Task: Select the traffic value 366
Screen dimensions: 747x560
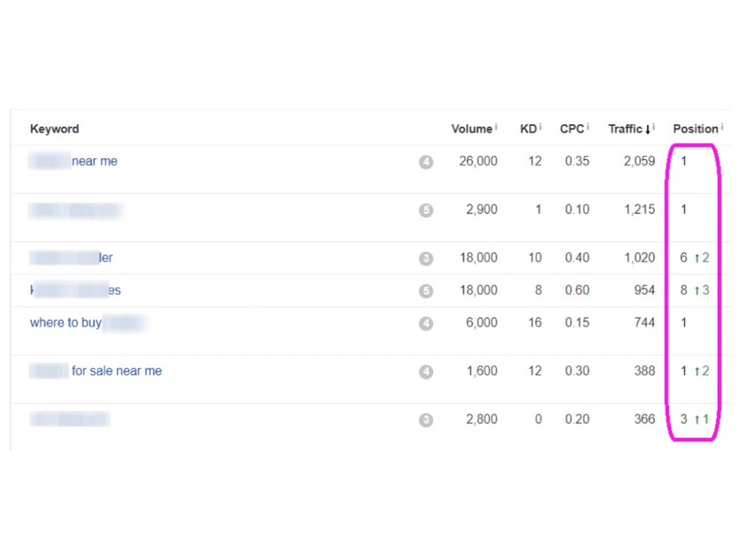Action: tap(644, 419)
